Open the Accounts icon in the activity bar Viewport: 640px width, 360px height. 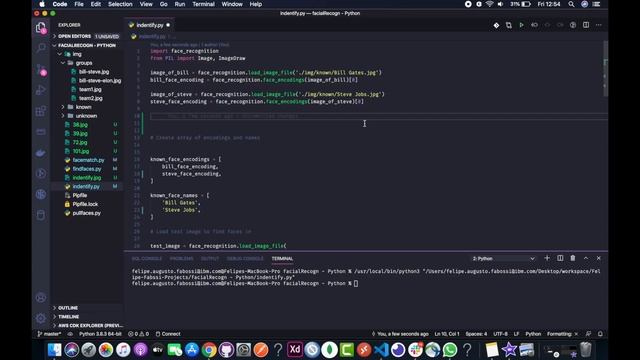pos(41,298)
